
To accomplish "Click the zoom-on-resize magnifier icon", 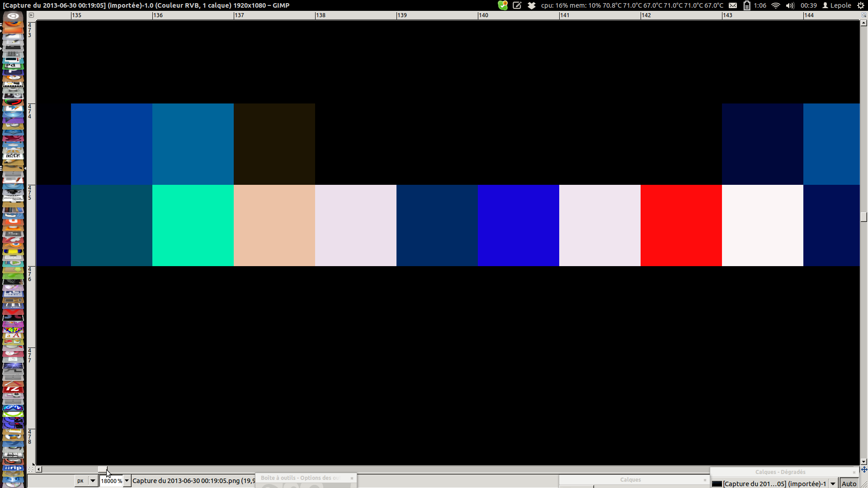I will point(863,15).
